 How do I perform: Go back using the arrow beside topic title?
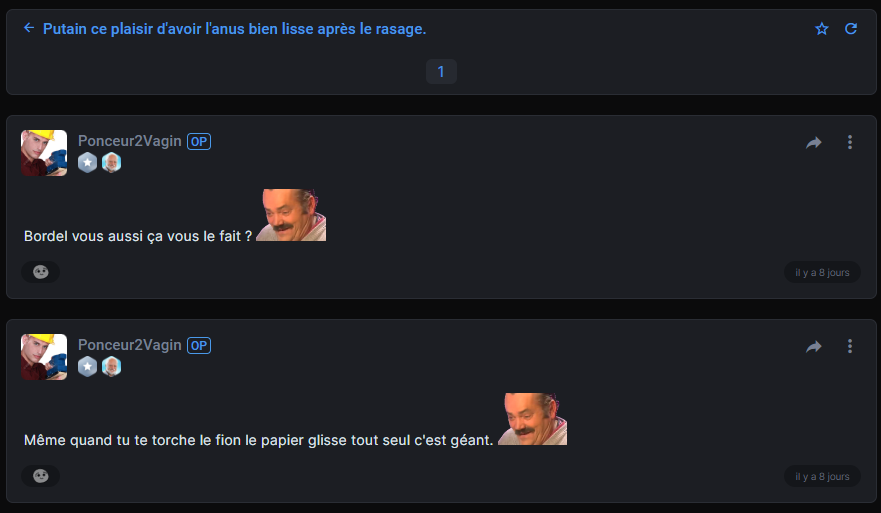[29, 28]
